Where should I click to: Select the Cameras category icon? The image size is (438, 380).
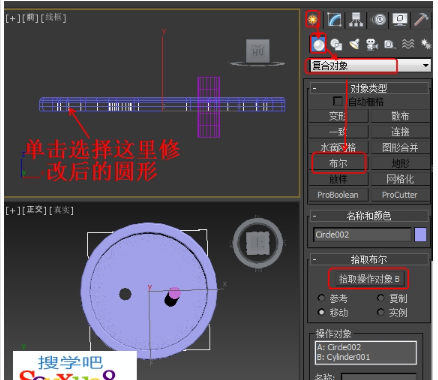click(372, 44)
